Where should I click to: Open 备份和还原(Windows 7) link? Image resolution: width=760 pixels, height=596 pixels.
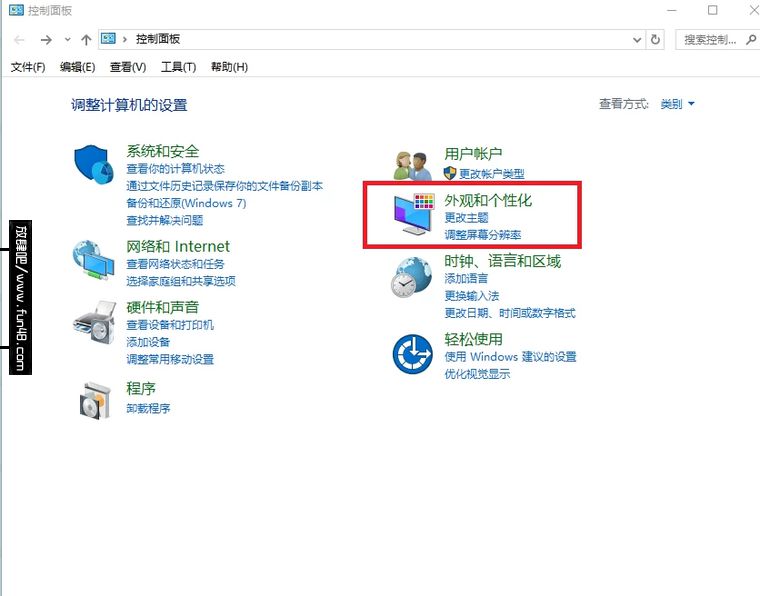(x=186, y=203)
